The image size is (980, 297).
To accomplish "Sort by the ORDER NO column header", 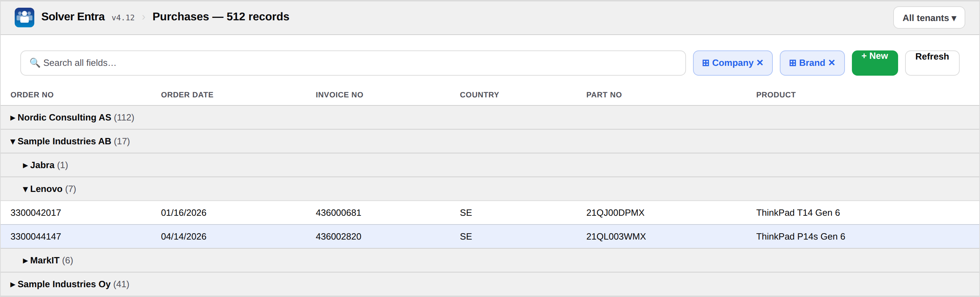I will [32, 95].
